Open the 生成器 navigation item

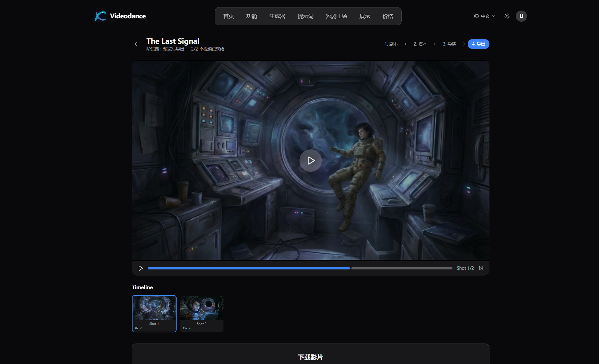pyautogui.click(x=277, y=16)
